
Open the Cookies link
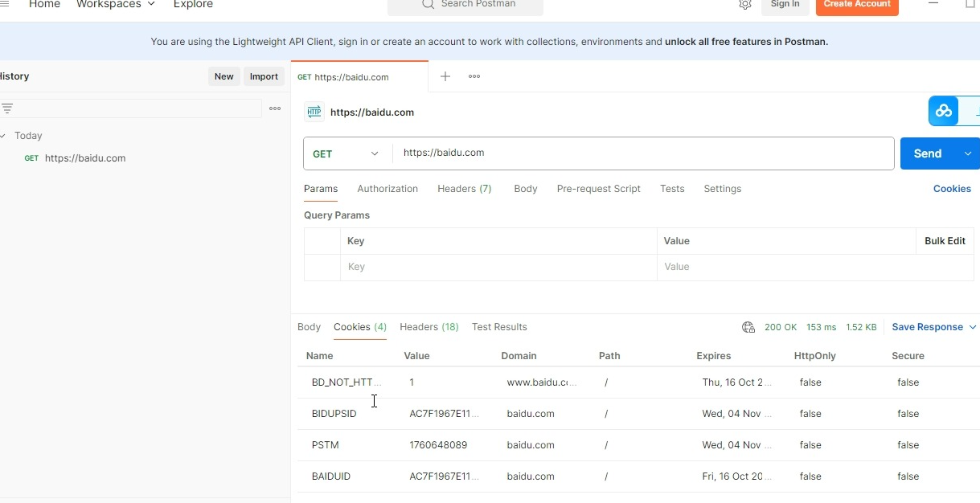tap(952, 189)
